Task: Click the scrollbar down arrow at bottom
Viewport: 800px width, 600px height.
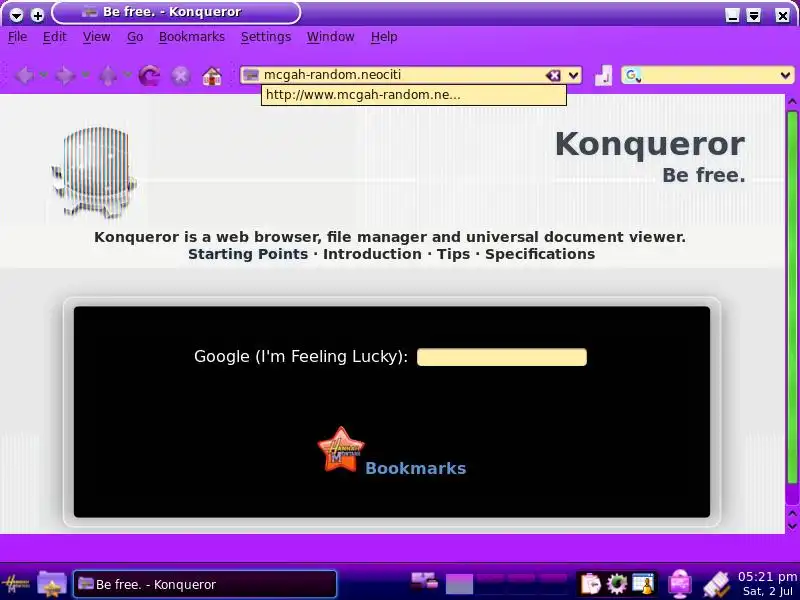Action: 792,526
